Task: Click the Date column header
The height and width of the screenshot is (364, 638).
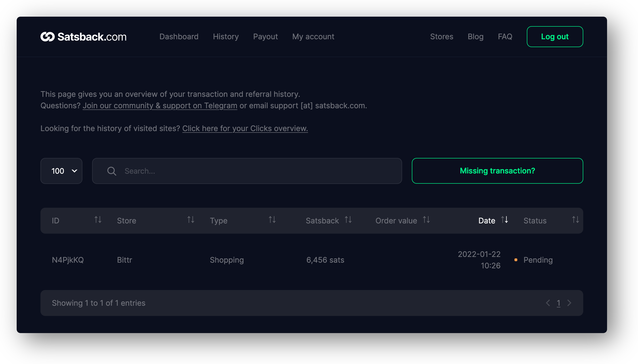Action: [486, 221]
